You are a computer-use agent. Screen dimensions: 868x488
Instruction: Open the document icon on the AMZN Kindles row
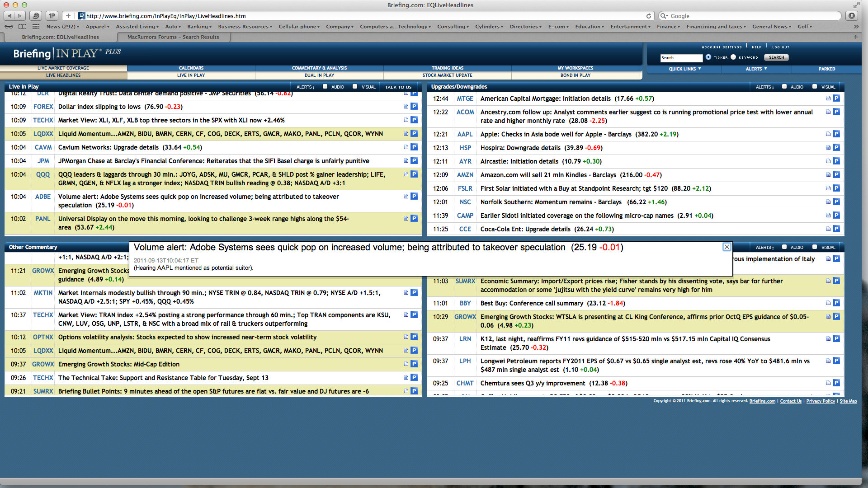tap(828, 175)
